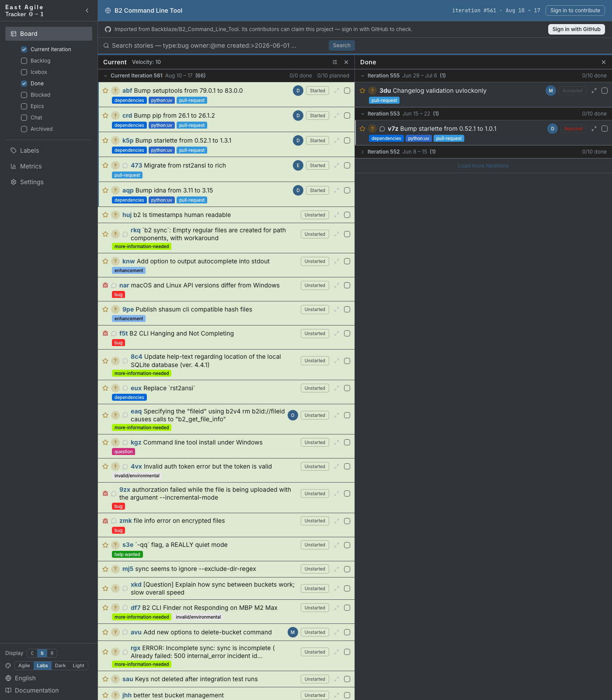Click 'Load more iterations' link

[483, 166]
